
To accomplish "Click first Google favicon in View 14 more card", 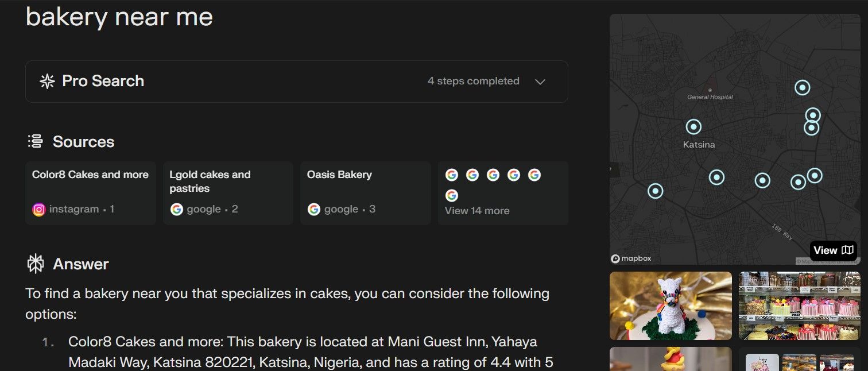I will pyautogui.click(x=451, y=174).
